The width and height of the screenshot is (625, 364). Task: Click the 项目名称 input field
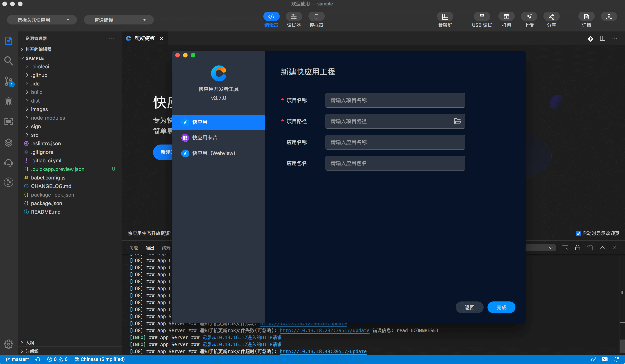pos(395,100)
